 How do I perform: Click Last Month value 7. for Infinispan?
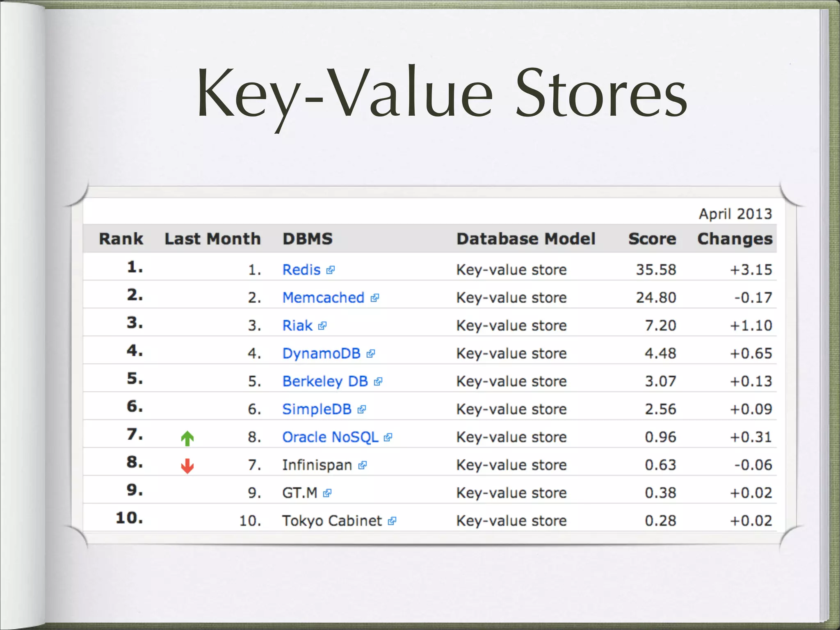[x=254, y=465]
